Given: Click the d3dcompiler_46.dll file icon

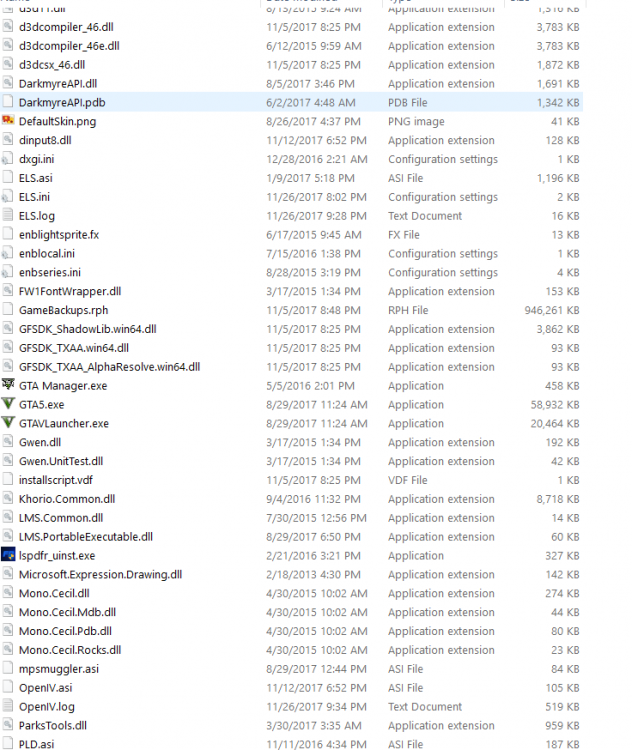Looking at the screenshot, I should click(x=8, y=27).
